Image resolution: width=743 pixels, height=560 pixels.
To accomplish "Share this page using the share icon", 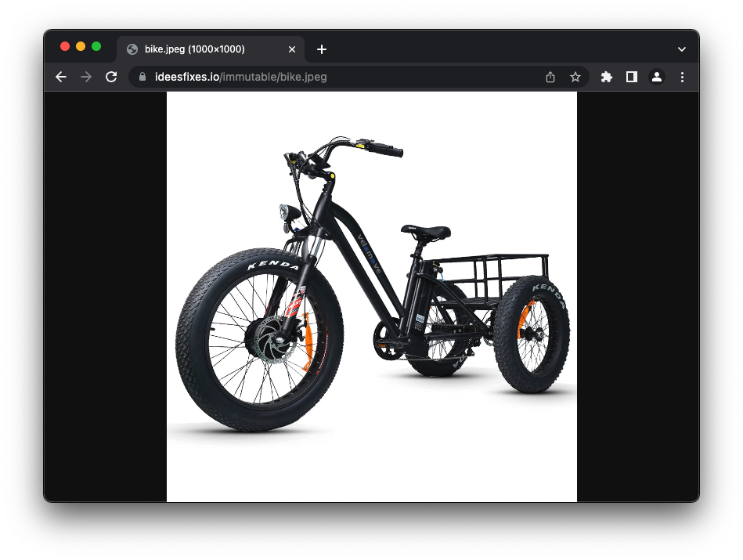I will click(550, 77).
